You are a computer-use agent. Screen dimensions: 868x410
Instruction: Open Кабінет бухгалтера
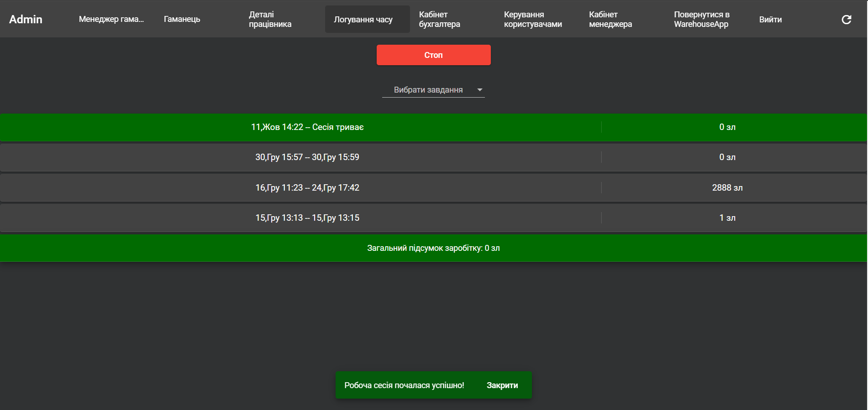point(440,19)
